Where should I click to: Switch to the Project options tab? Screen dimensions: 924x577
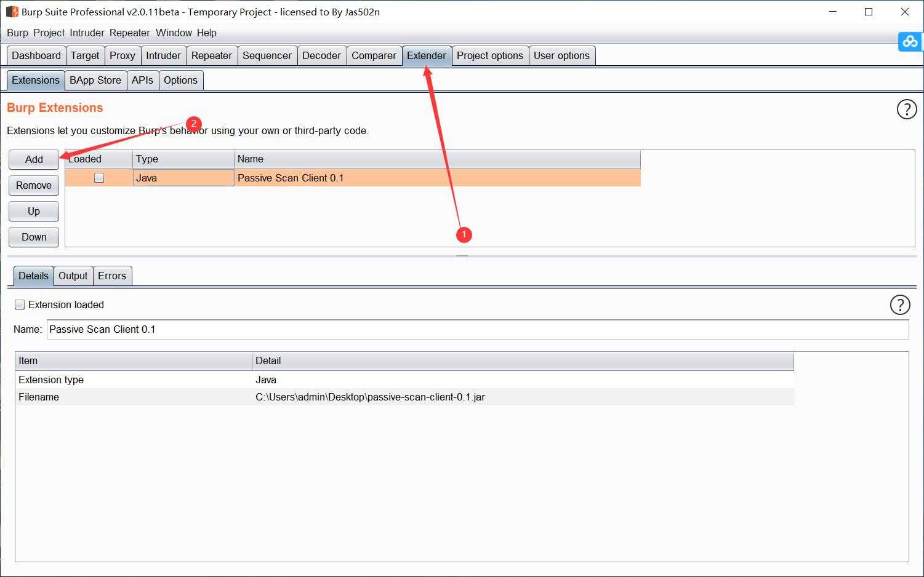pyautogui.click(x=490, y=55)
